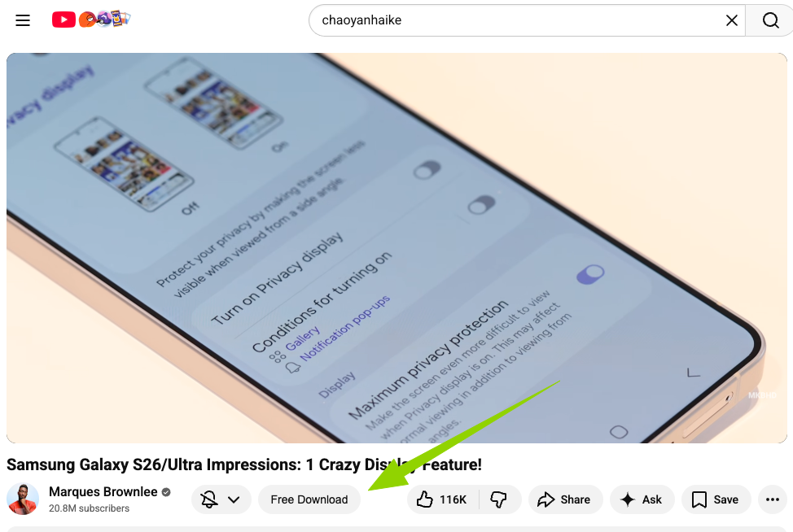
Task: Click the video player to pause
Action: pos(396,248)
